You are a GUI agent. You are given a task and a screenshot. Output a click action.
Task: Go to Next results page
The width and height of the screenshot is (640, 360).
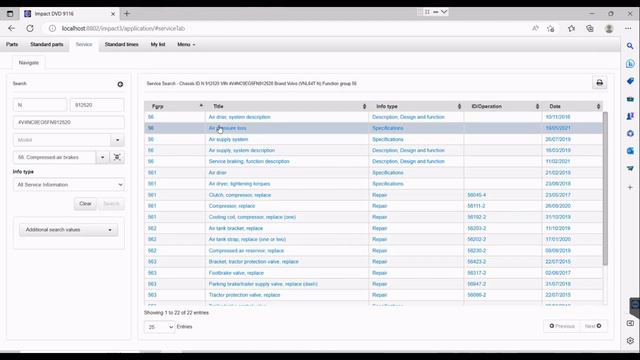tap(593, 326)
